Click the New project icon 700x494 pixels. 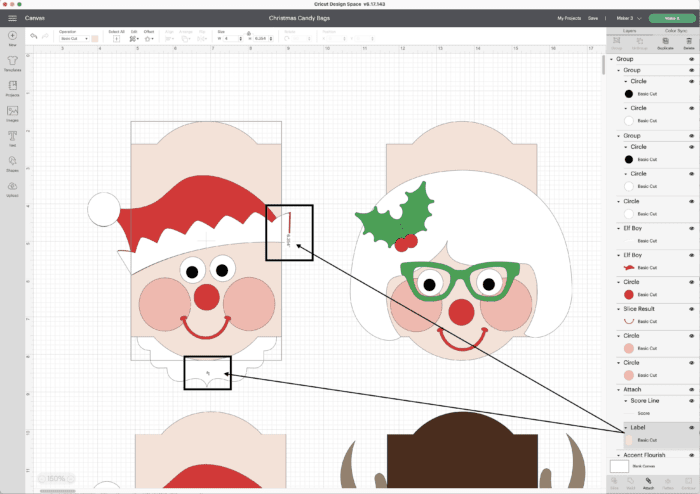click(13, 39)
